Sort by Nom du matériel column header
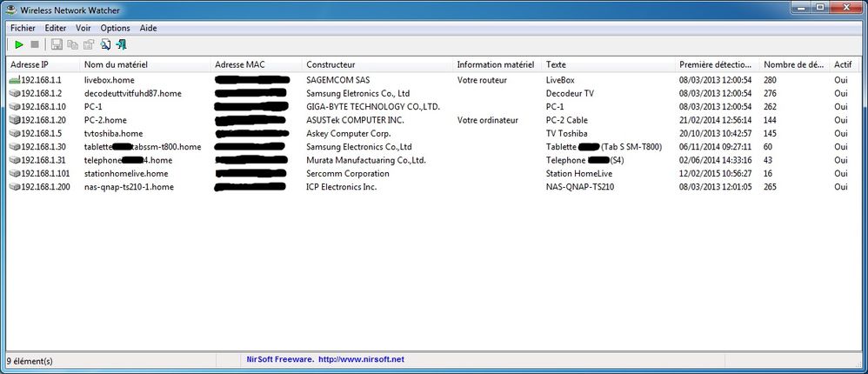This screenshot has height=374, width=868. 145,64
